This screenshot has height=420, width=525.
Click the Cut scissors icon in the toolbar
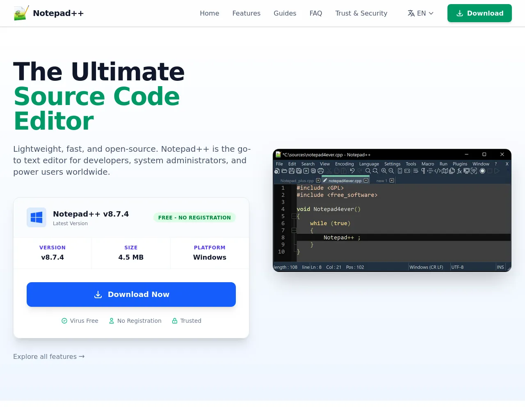click(329, 171)
